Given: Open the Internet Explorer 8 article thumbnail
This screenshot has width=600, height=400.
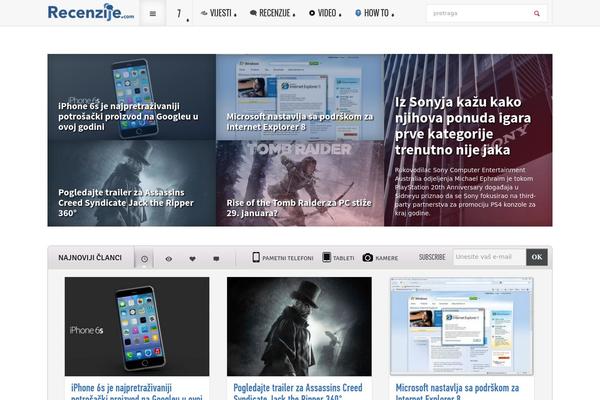Looking at the screenshot, I should point(461,327).
